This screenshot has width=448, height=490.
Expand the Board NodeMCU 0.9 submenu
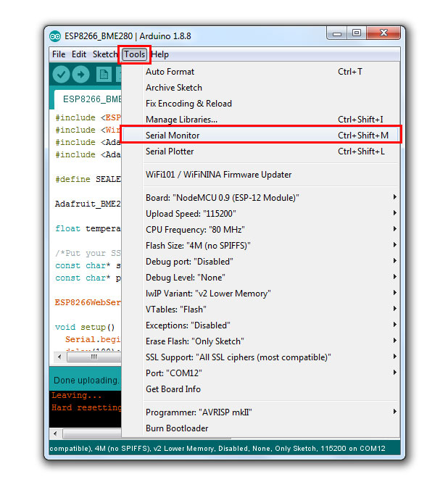(x=260, y=197)
